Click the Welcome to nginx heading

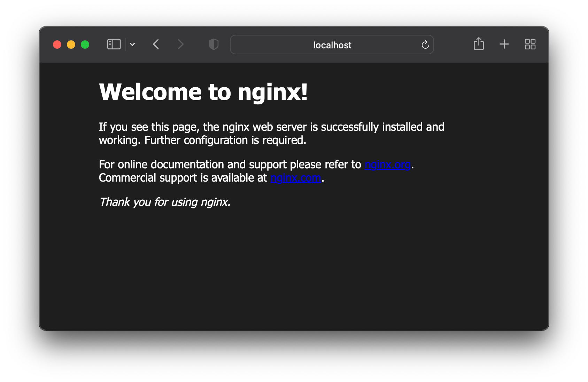(x=203, y=91)
